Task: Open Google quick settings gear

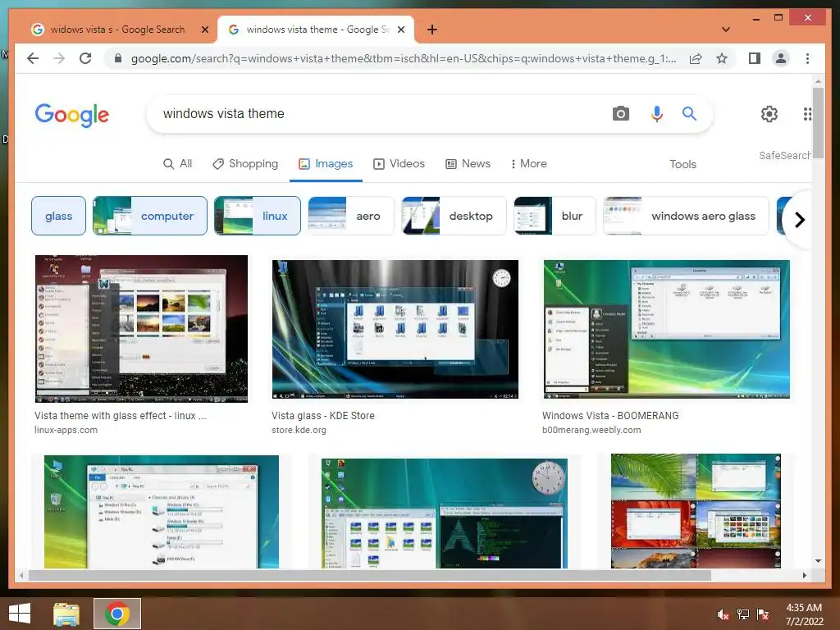Action: pos(769,113)
